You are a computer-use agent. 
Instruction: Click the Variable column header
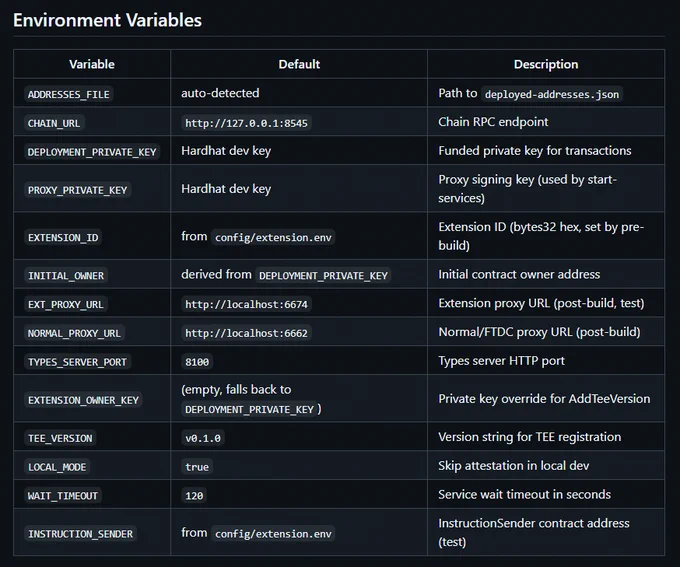coord(92,64)
